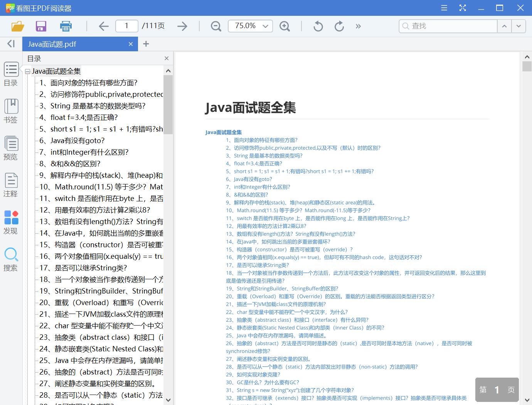Click the page number input field
The width and height of the screenshot is (532, 405).
point(126,26)
